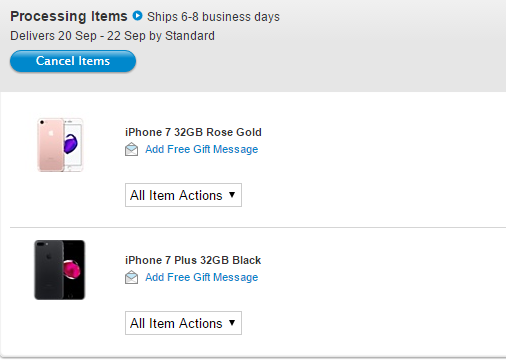Screen dimensions: 506x363
Task: Open the iPhone 7 Rose Gold thumbnail
Action: (x=60, y=145)
